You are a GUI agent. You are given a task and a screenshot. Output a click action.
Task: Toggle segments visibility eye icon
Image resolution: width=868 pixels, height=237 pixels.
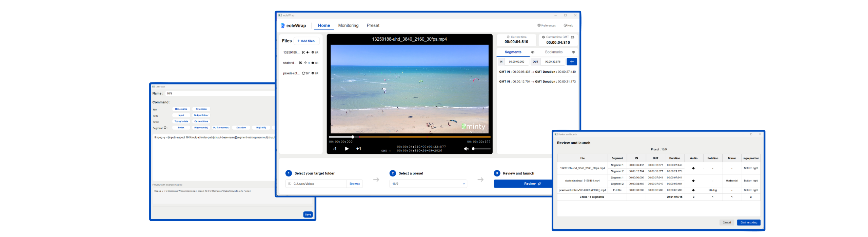click(533, 52)
